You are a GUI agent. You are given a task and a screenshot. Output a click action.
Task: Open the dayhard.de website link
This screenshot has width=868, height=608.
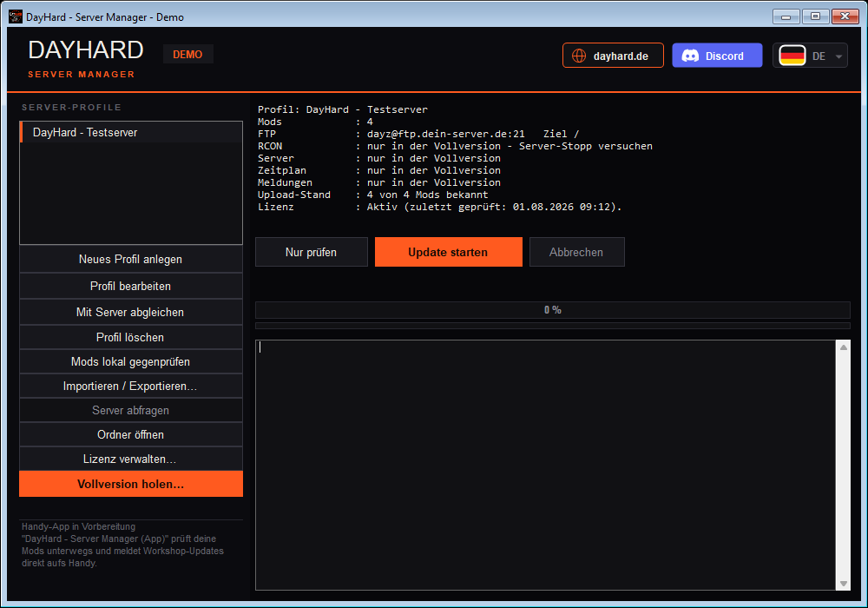click(x=613, y=56)
